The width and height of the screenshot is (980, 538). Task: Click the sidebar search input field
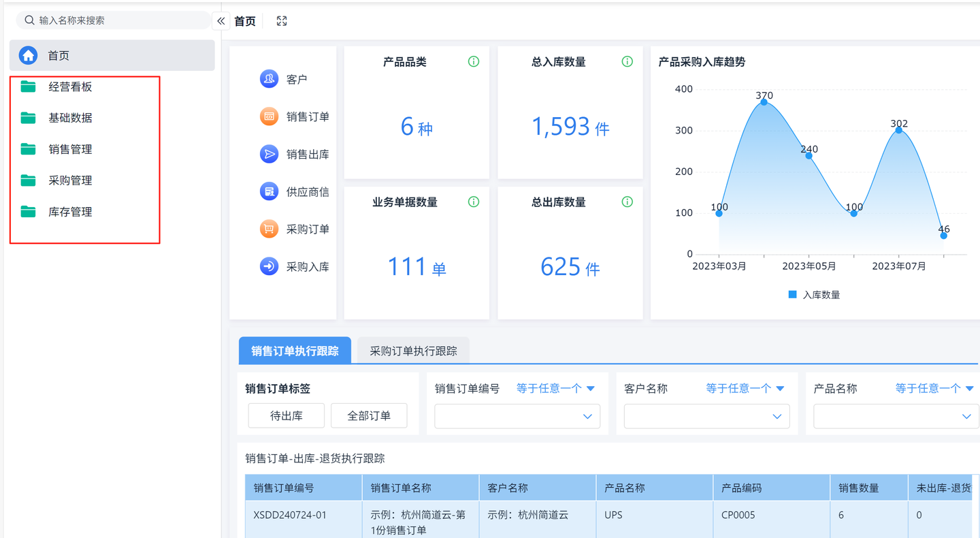[x=112, y=20]
